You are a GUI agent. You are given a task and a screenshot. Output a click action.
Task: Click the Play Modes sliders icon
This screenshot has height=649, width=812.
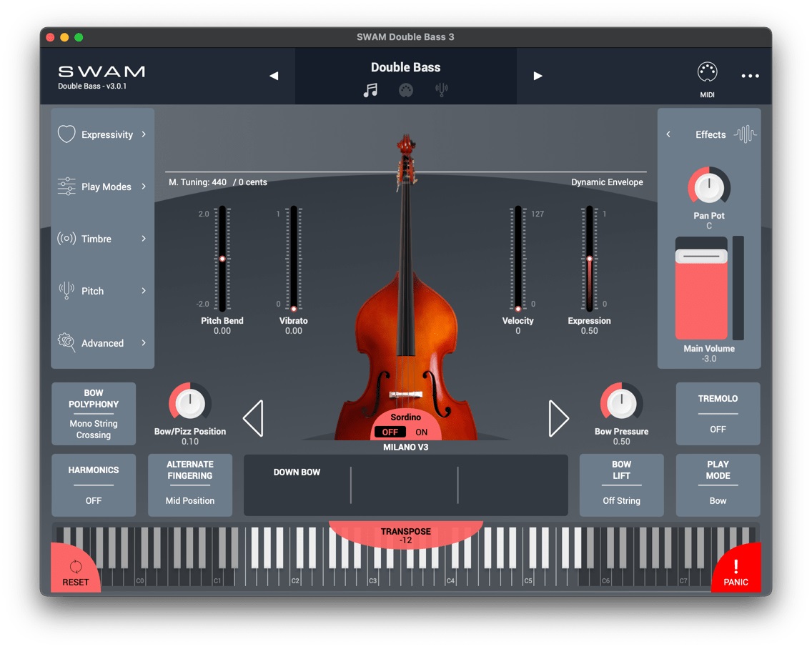click(66, 187)
